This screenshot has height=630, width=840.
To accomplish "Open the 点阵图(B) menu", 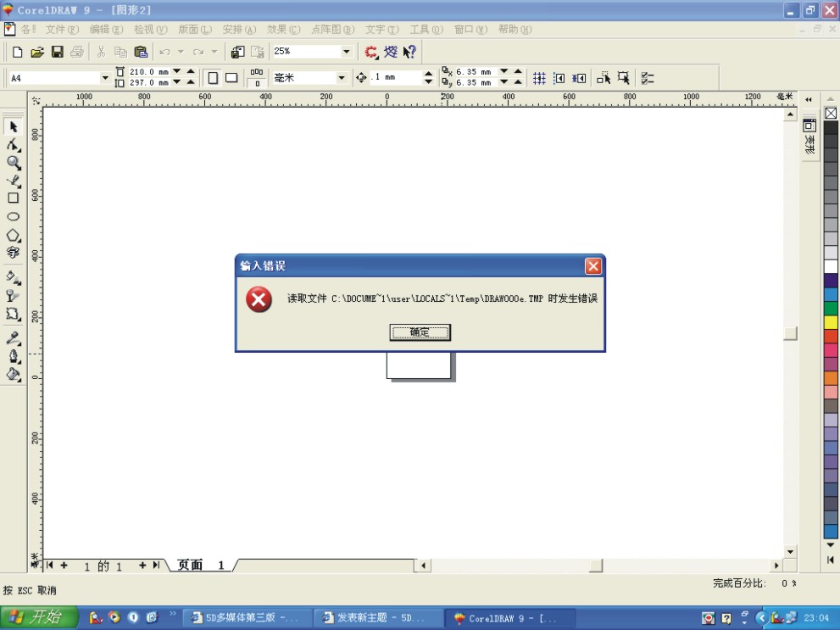I will pyautogui.click(x=332, y=30).
